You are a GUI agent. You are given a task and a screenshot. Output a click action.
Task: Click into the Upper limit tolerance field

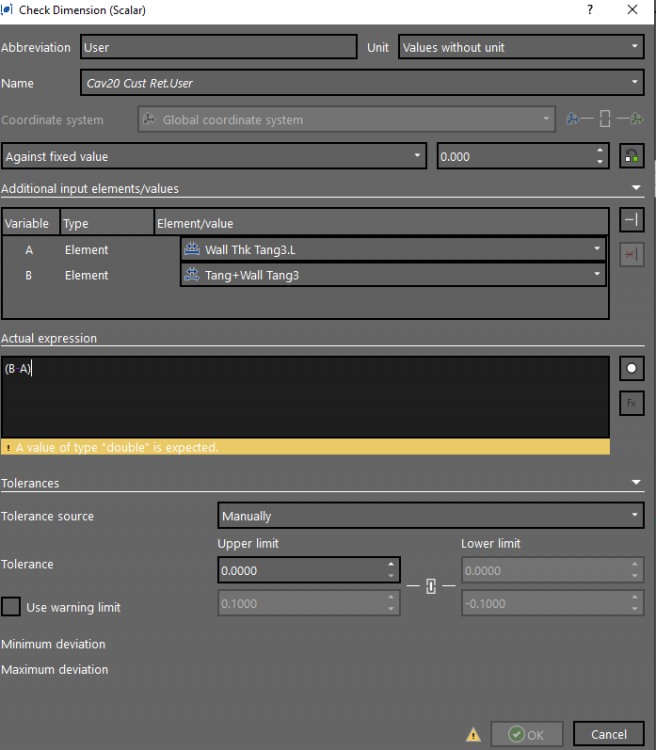click(x=300, y=570)
